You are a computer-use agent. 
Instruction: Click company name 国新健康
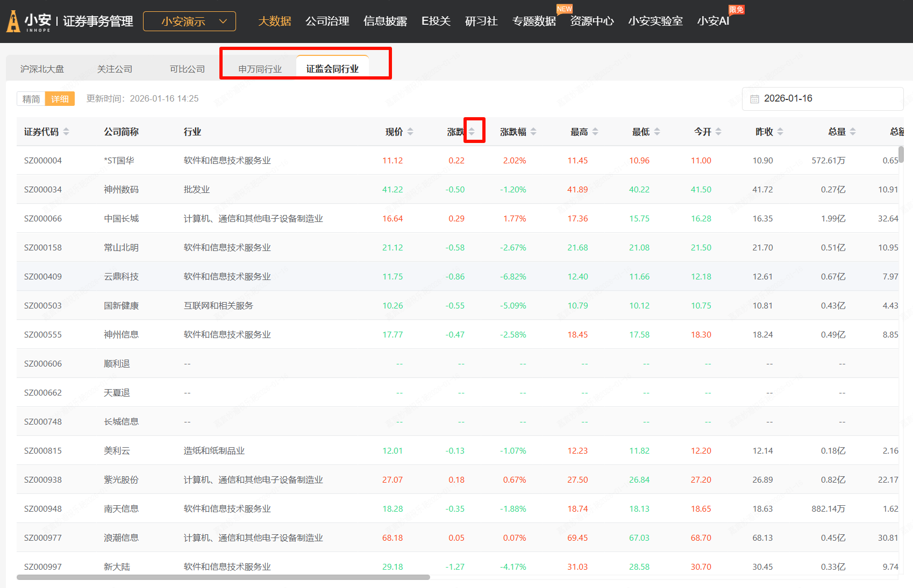tap(121, 305)
